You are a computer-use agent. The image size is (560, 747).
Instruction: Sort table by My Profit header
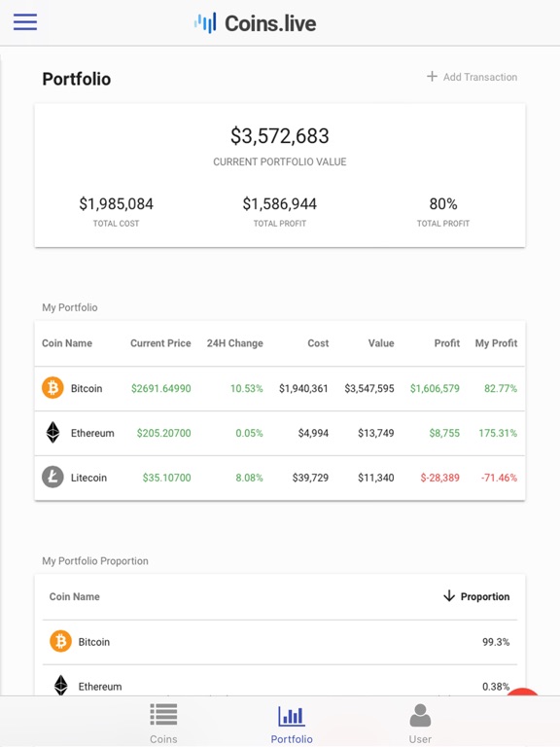[x=496, y=343]
